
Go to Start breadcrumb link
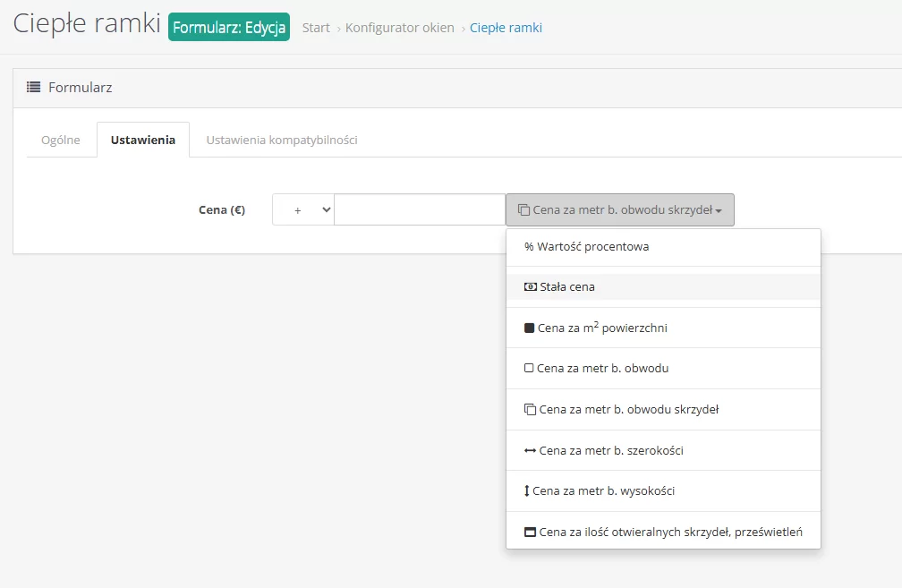(316, 28)
